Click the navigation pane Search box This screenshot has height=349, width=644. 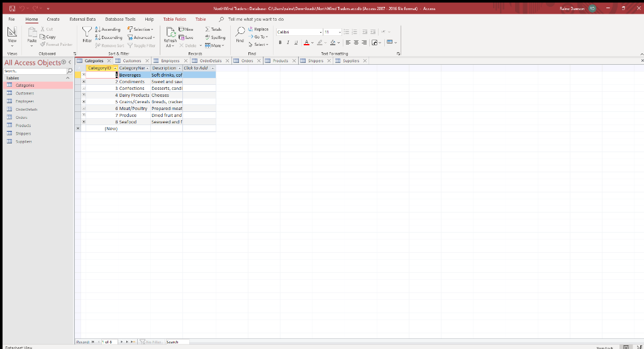coord(35,71)
